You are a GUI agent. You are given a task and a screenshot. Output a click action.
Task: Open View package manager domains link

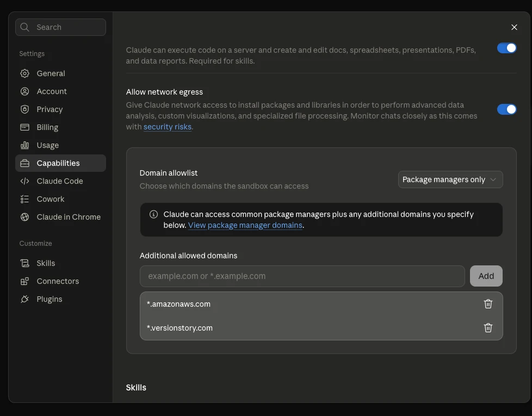245,225
